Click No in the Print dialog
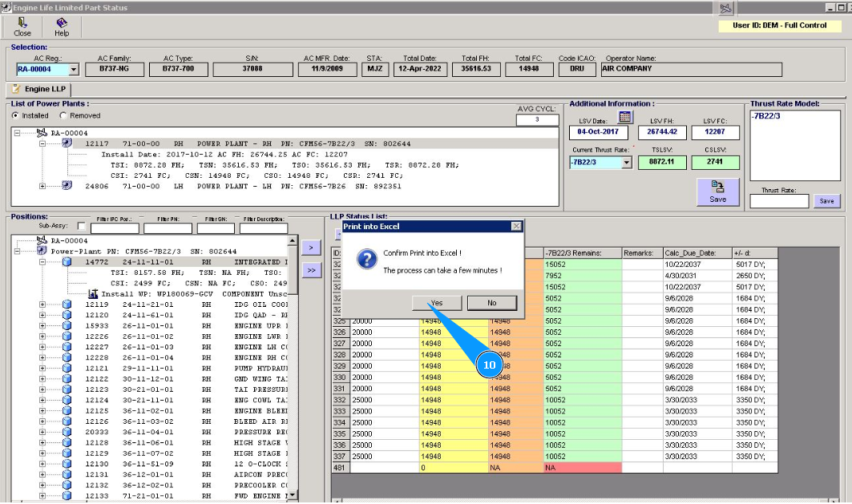 [x=491, y=303]
